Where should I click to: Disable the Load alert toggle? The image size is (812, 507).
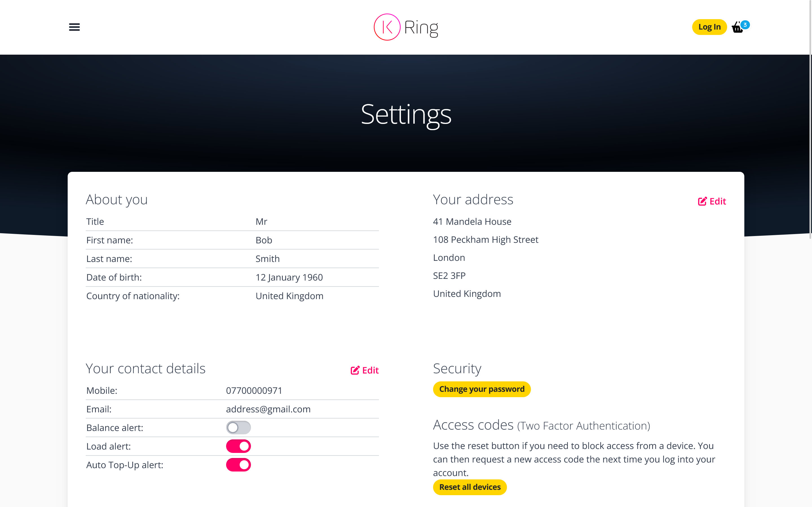pyautogui.click(x=238, y=446)
